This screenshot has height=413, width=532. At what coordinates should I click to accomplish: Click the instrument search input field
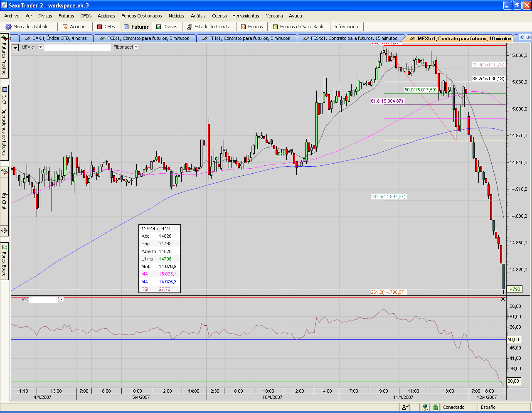click(x=77, y=47)
